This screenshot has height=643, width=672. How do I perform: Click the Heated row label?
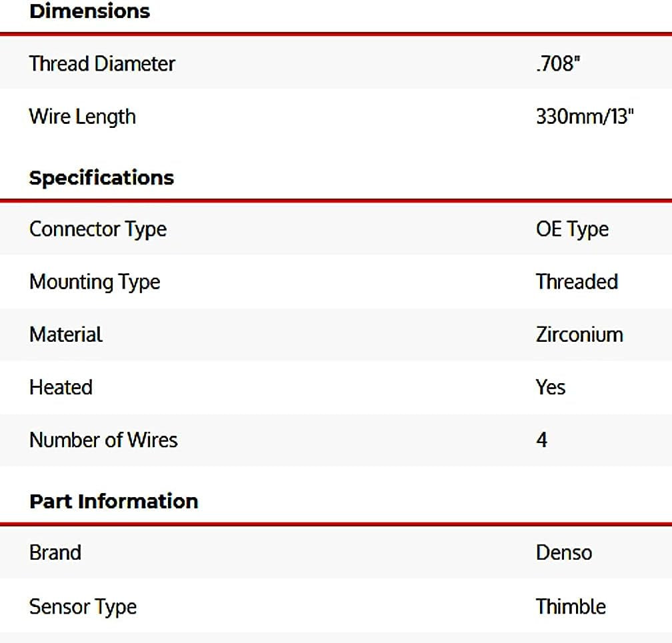click(61, 387)
